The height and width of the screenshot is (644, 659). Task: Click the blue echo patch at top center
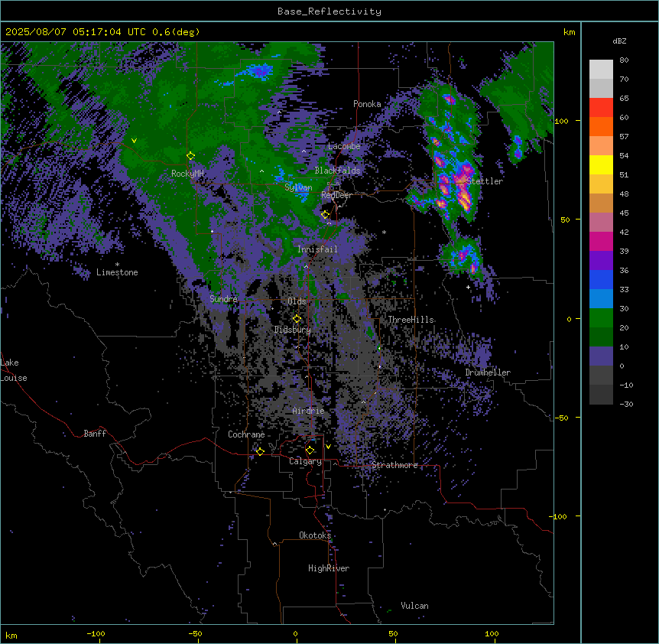(x=258, y=70)
